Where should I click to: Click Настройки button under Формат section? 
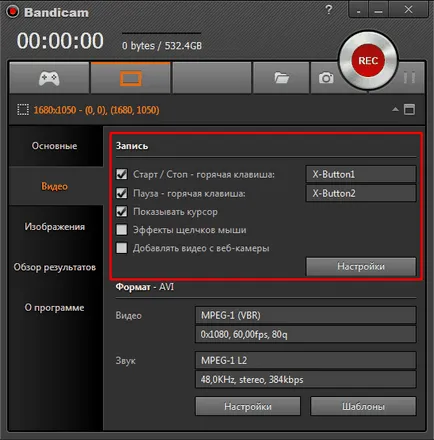click(248, 406)
